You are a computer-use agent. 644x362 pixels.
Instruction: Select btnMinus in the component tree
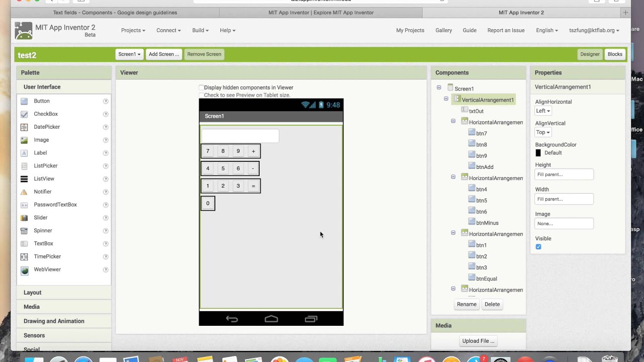pyautogui.click(x=487, y=223)
